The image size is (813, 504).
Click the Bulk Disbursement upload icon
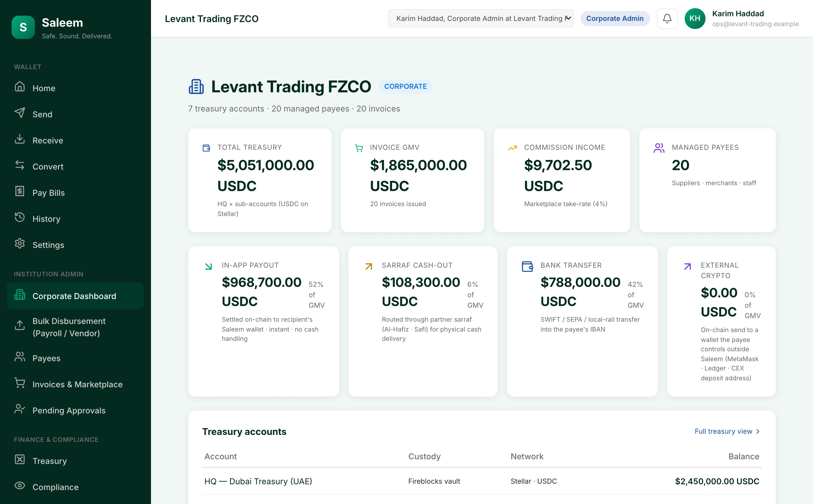pos(20,325)
